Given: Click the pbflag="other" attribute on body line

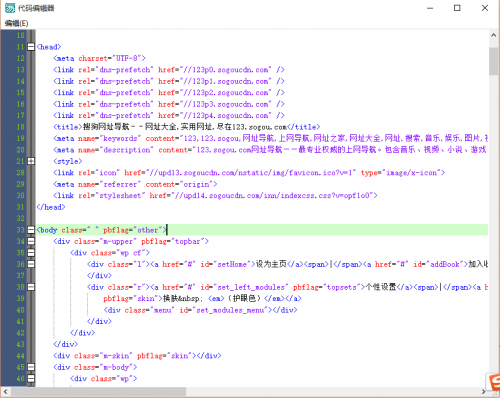Looking at the screenshot, I should pyautogui.click(x=133, y=230).
